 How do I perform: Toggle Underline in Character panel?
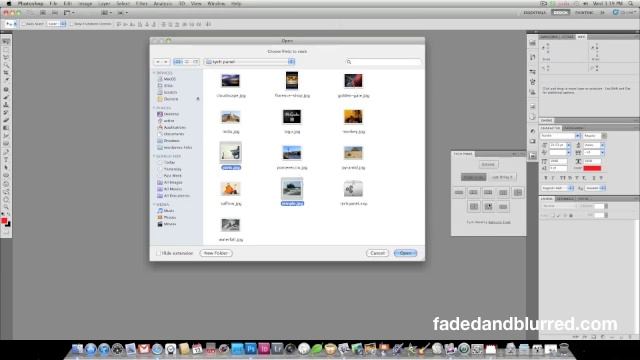[x=593, y=178]
